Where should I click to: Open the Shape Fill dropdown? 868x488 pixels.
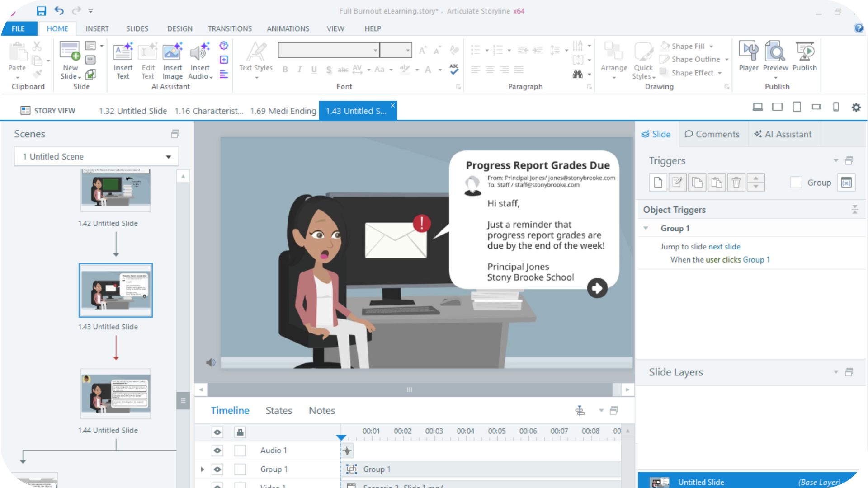tap(711, 46)
